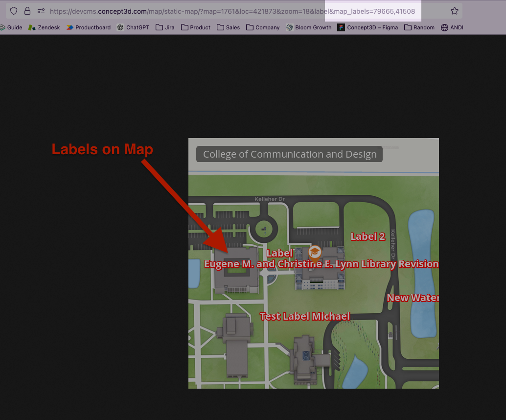Open the Zendesk bookmark
This screenshot has width=506, height=420.
[44, 27]
